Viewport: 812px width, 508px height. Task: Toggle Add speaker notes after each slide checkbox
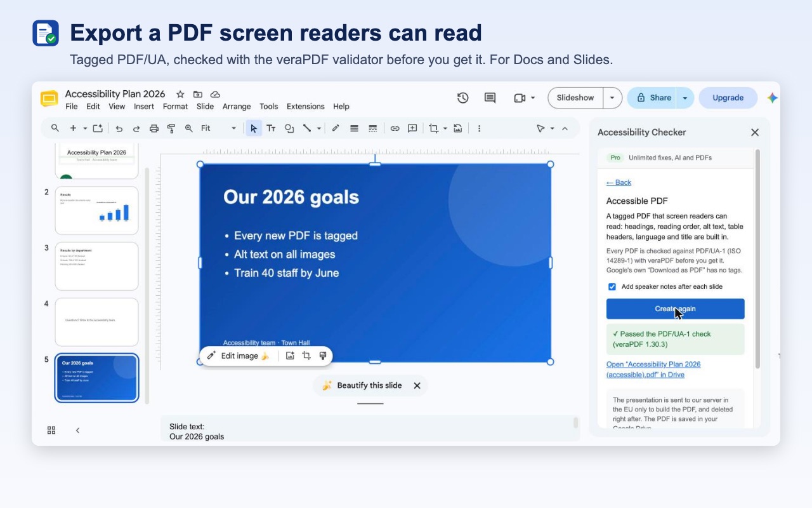point(612,287)
